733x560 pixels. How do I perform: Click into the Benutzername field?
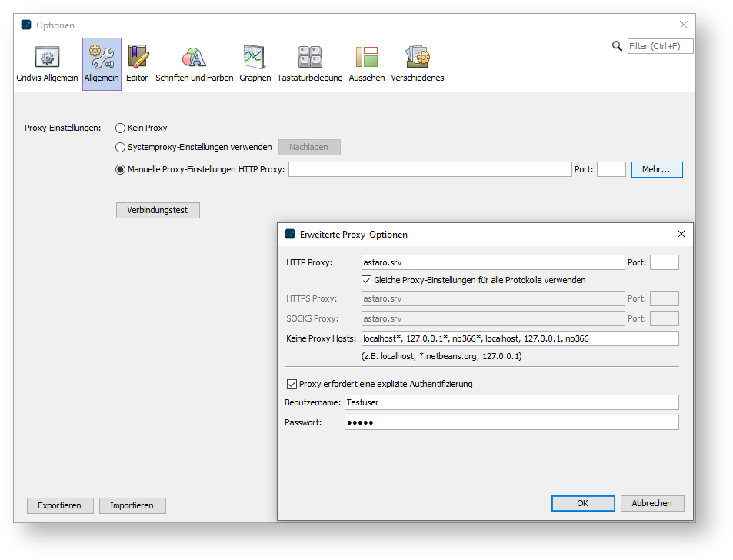click(x=511, y=402)
